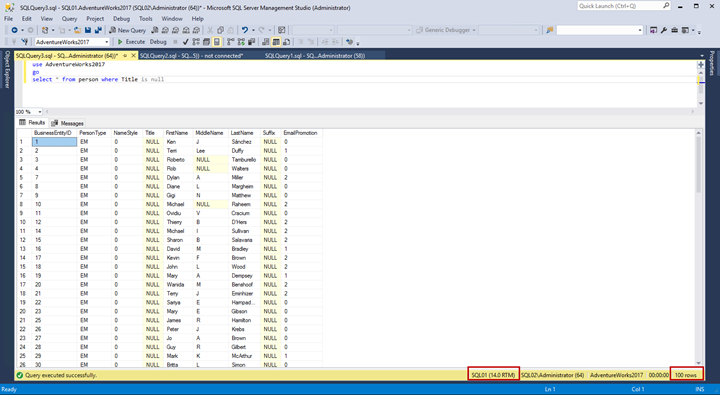This screenshot has width=720, height=395.
Task: Click the Display Estimated Execution Plan icon
Action: point(196,42)
